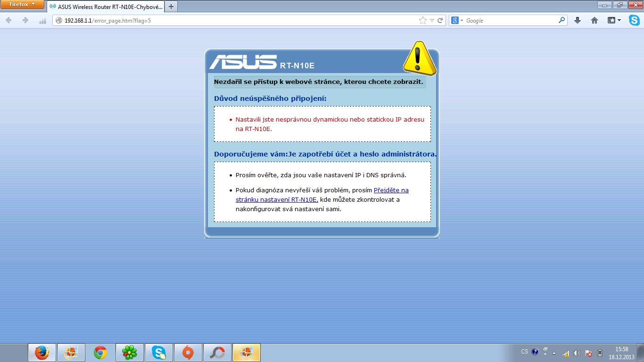Open ICQ green flower taskbar icon

pyautogui.click(x=129, y=353)
